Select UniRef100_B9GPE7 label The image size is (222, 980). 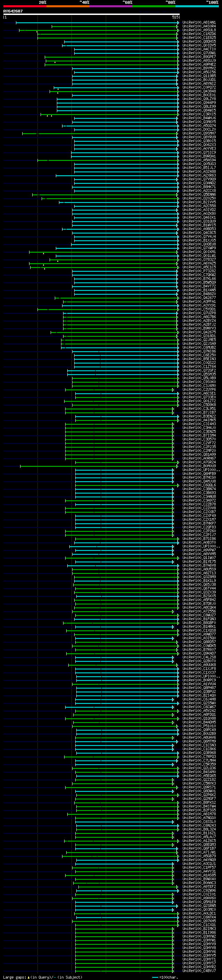(x=199, y=57)
